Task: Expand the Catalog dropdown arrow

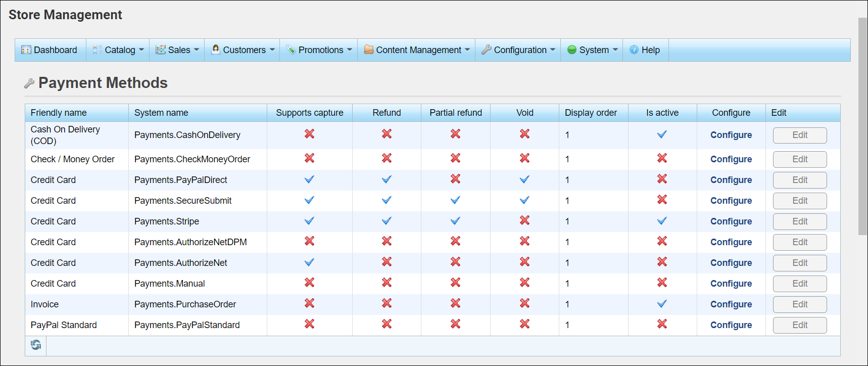Action: tap(141, 50)
